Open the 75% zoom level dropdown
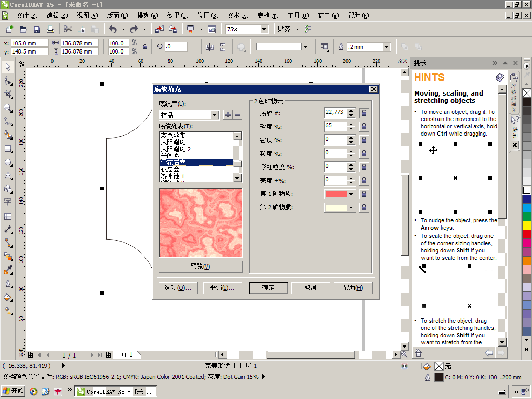The width and height of the screenshot is (532, 399). click(264, 29)
